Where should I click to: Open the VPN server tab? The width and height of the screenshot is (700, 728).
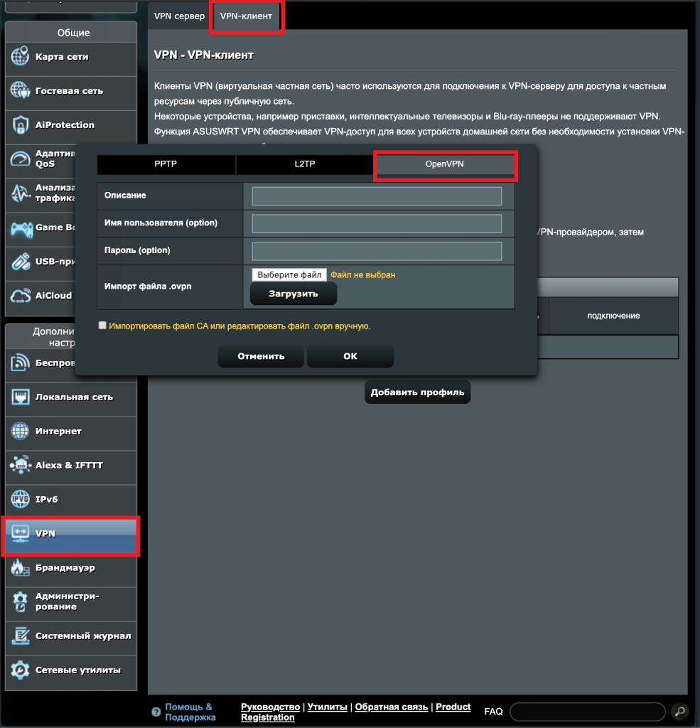[x=179, y=16]
